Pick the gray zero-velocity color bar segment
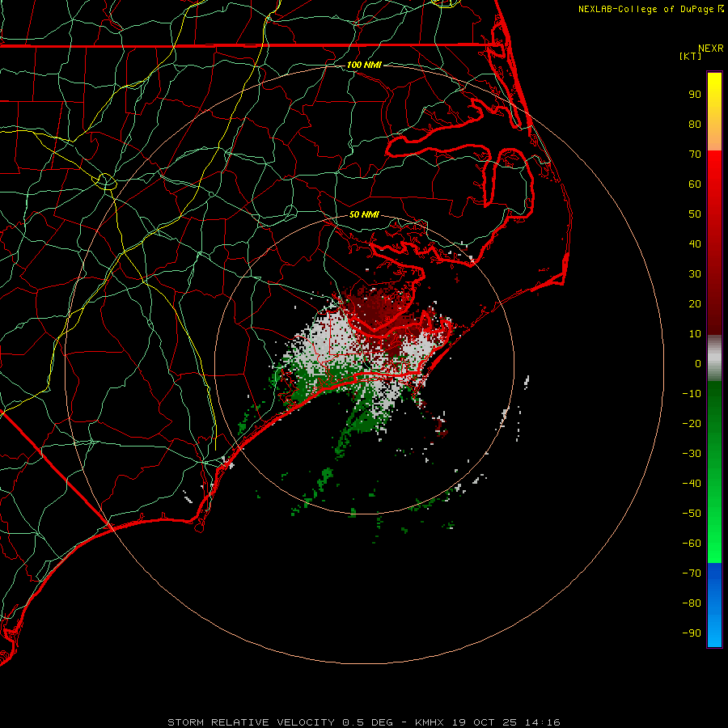 714,358
